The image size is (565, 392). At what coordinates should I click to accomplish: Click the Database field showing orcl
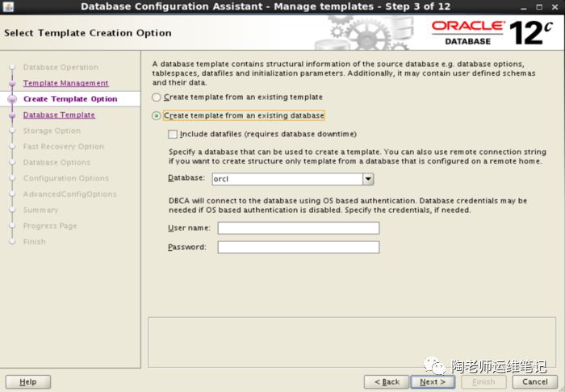[287, 179]
